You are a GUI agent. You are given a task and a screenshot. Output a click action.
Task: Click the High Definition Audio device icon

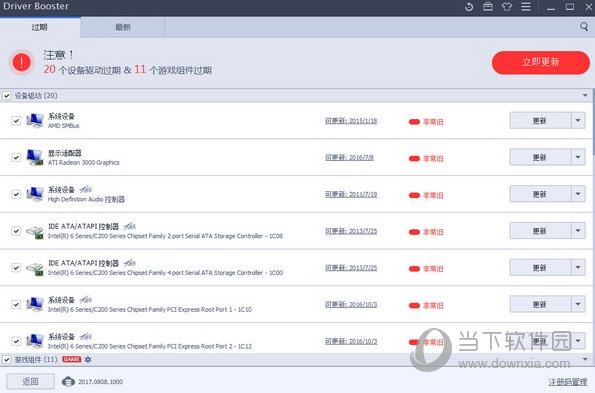click(35, 194)
